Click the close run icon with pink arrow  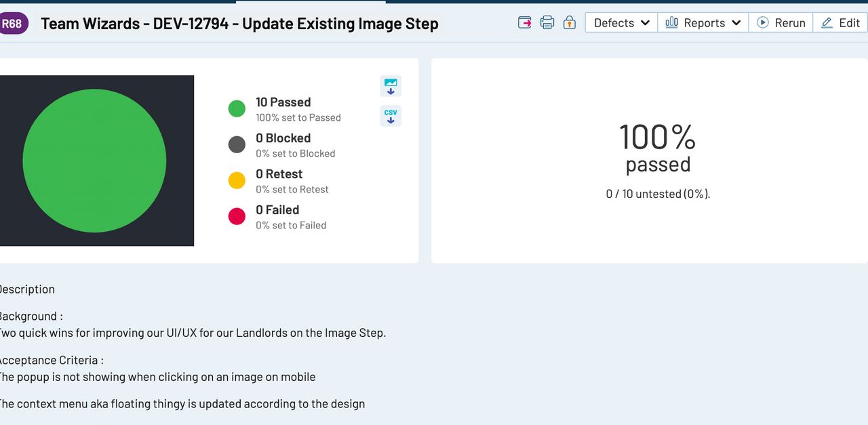click(525, 22)
